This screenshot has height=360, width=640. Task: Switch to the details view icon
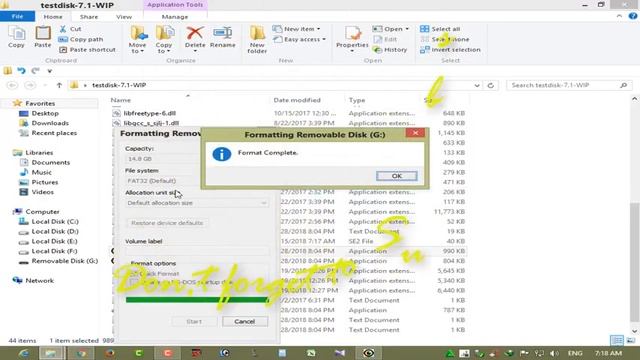pyautogui.click(x=617, y=340)
